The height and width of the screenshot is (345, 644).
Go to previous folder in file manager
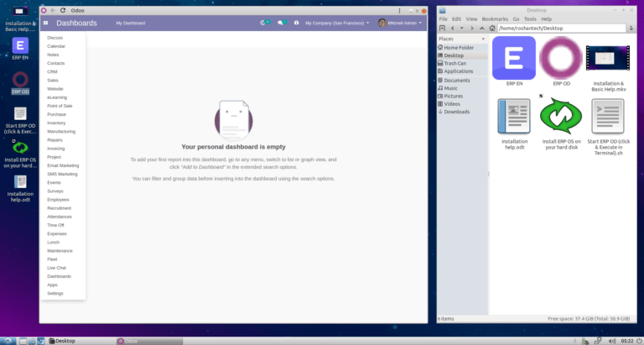(453, 29)
